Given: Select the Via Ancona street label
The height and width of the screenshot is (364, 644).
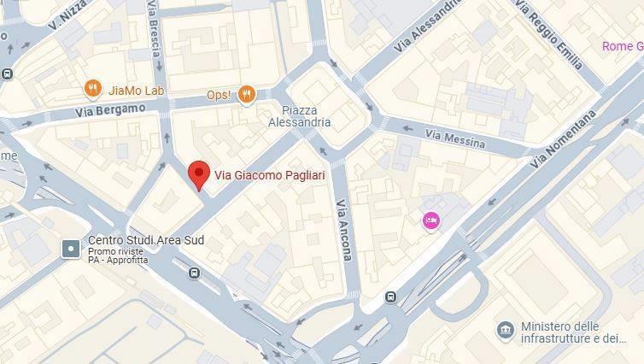Looking at the screenshot, I should [343, 230].
